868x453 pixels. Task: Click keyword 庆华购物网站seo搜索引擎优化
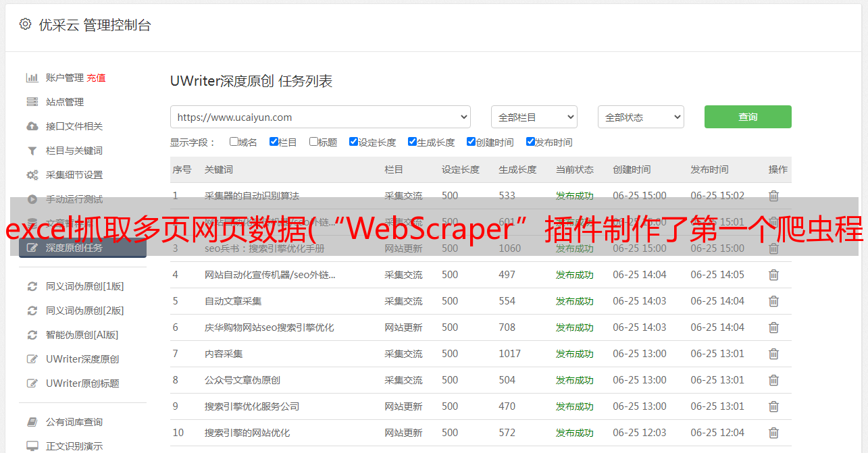pyautogui.click(x=270, y=327)
